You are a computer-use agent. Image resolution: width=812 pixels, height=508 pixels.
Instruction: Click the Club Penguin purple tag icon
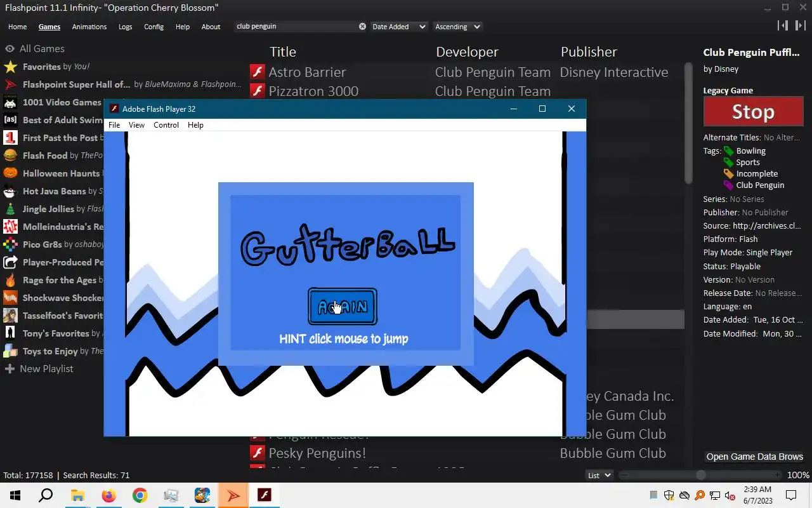pos(728,185)
